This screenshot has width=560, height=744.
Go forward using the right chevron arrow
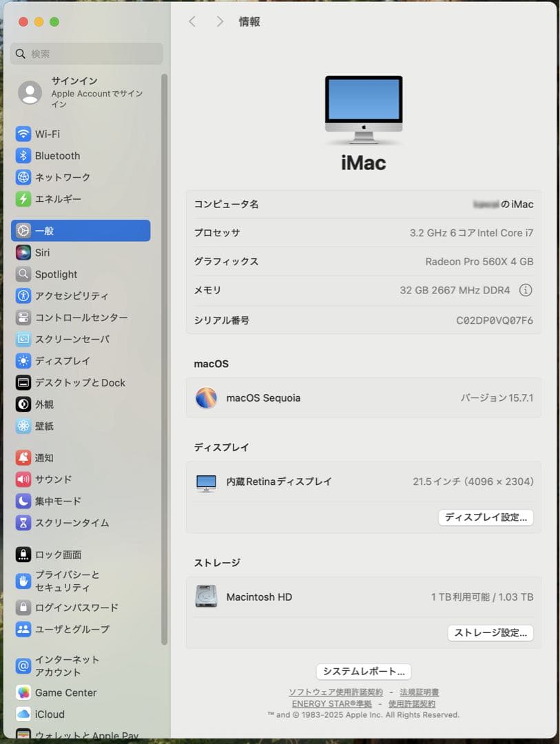point(219,21)
